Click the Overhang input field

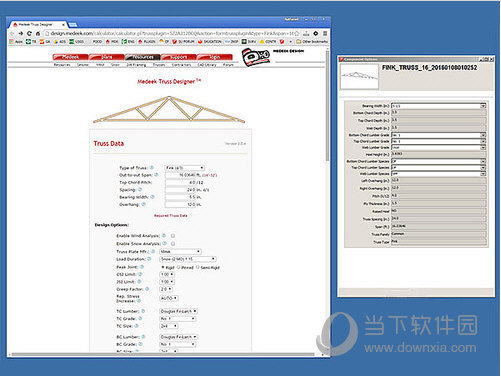(180, 204)
